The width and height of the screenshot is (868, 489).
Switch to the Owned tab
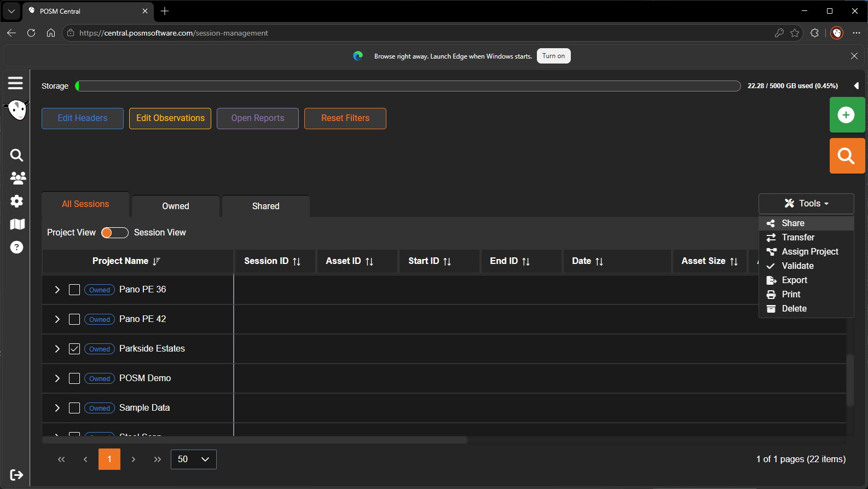(176, 206)
